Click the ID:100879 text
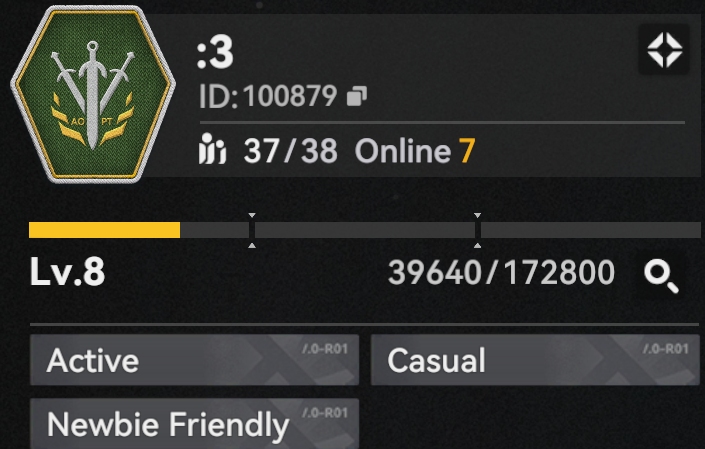This screenshot has height=449, width=705. tap(268, 96)
